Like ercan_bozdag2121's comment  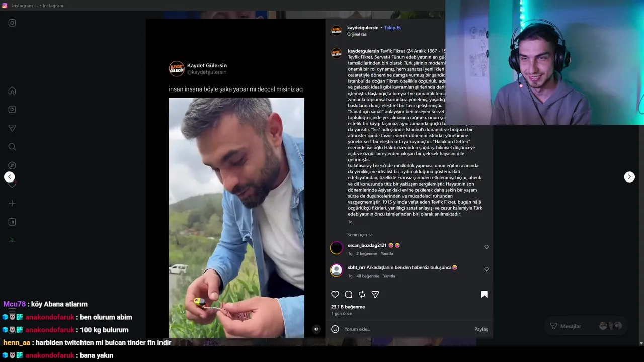486,247
